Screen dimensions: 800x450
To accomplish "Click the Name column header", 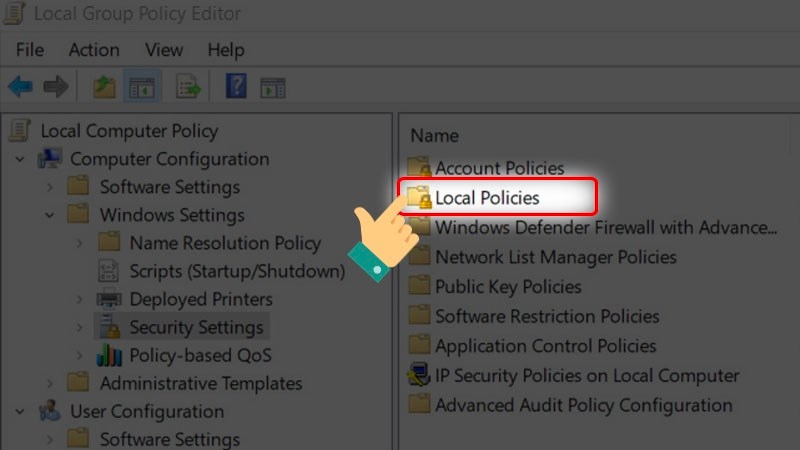I will click(435, 136).
